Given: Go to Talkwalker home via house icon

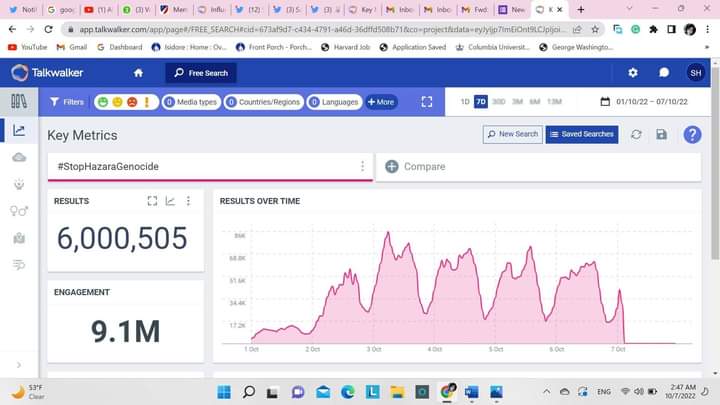Looking at the screenshot, I should pos(138,73).
